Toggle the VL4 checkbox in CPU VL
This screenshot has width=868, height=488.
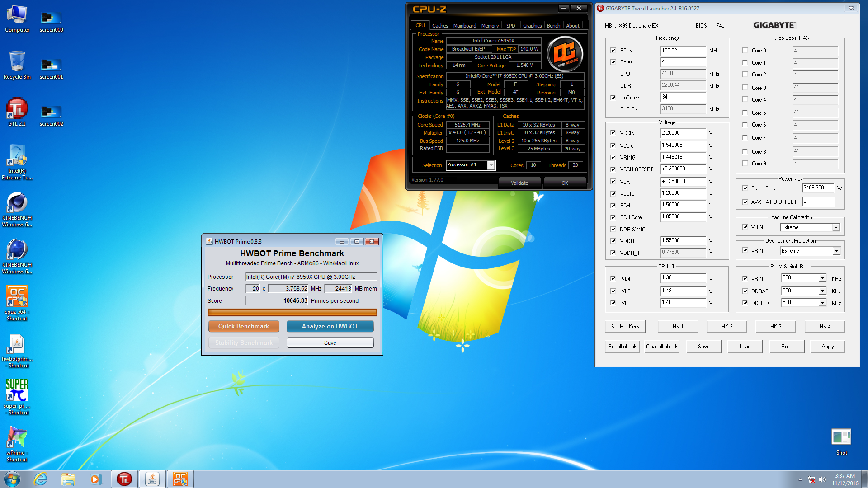click(x=613, y=278)
